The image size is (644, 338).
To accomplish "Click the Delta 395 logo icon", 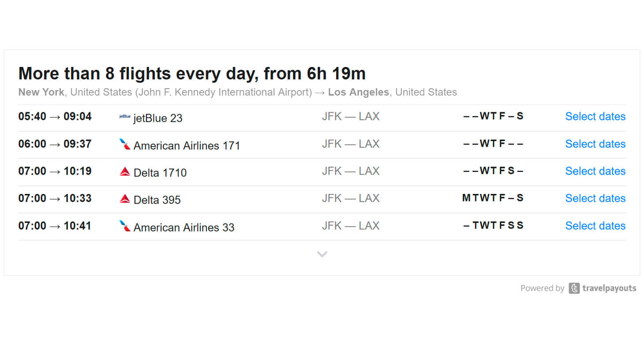I will (125, 199).
